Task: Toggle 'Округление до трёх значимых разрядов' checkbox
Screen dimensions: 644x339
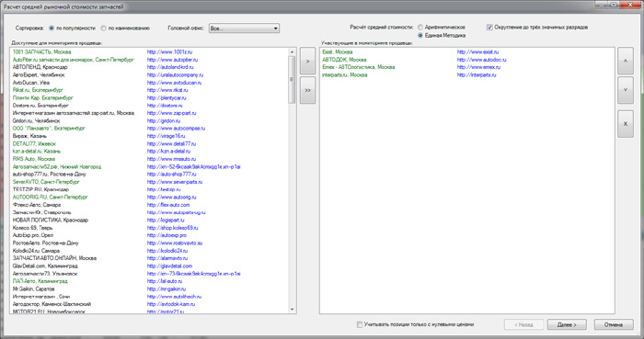Action: pos(489,27)
